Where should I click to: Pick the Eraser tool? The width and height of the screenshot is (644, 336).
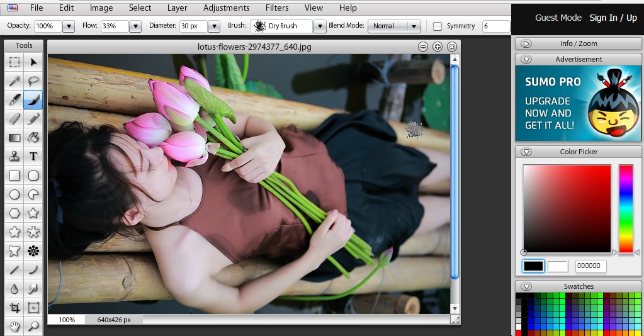click(14, 118)
